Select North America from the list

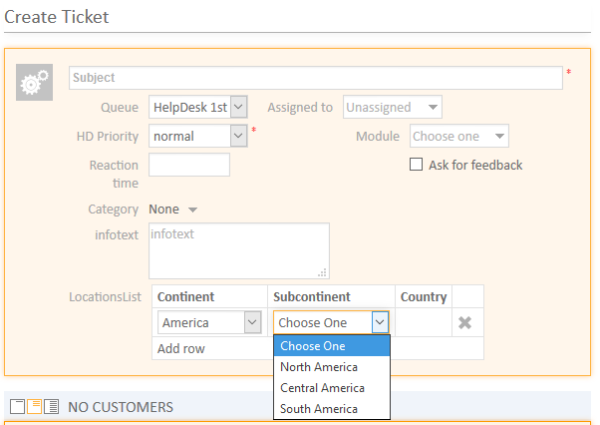[332, 367]
